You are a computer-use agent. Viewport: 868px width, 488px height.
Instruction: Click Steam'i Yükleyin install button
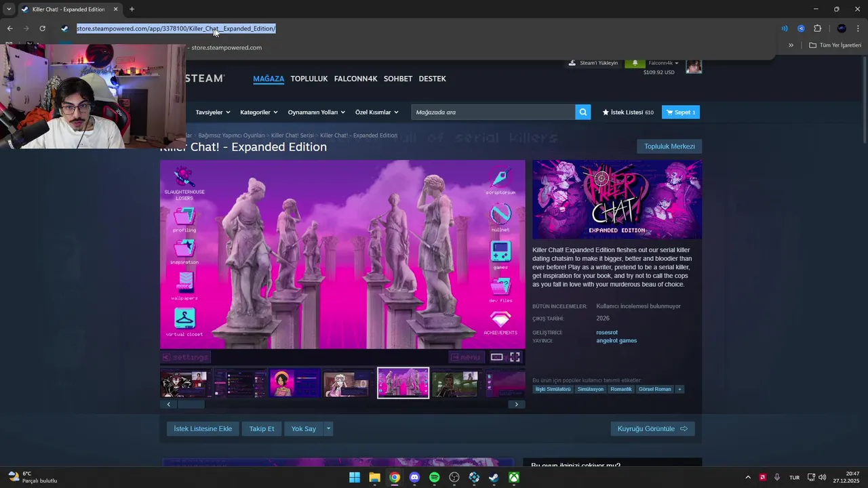[x=593, y=63]
